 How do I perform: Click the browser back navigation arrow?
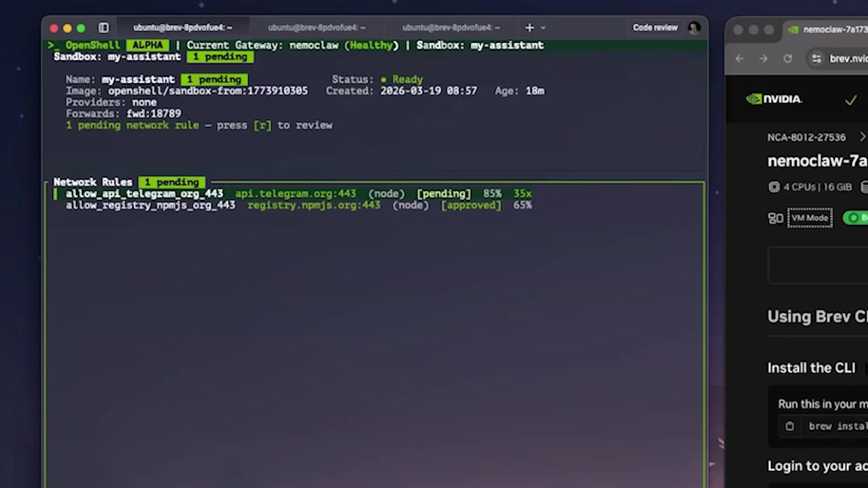[x=739, y=58]
